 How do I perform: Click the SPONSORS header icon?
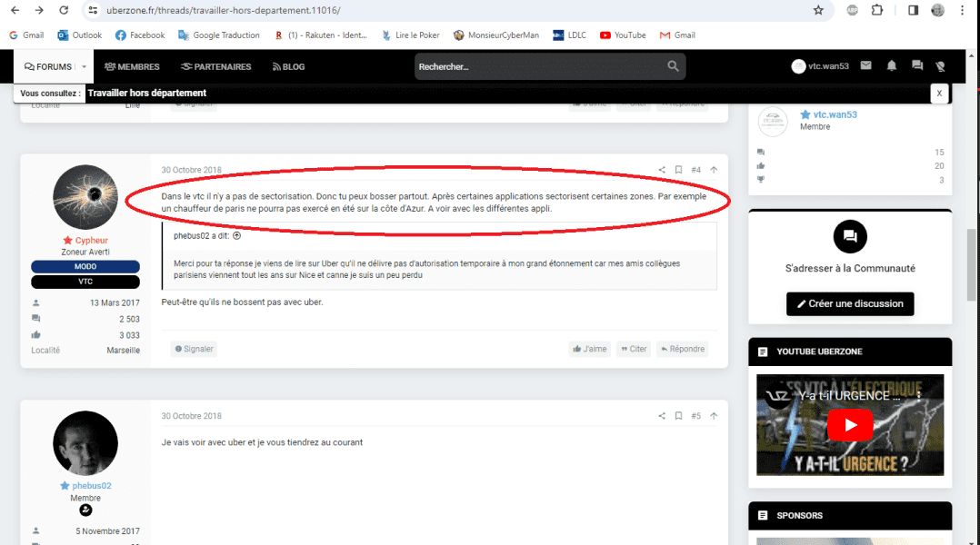pos(763,516)
